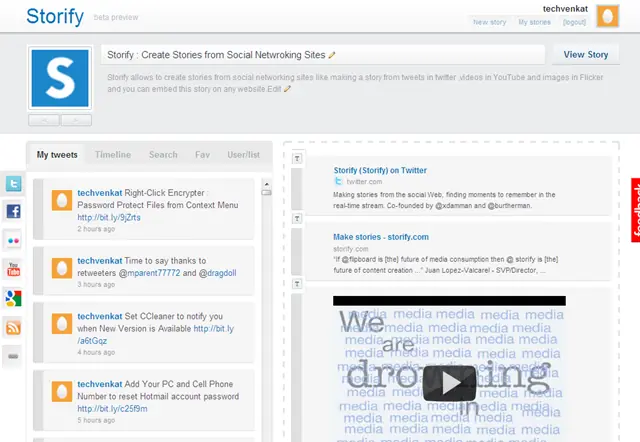Choose the Google search source icon
Screen dimensions: 640x442
(13, 298)
